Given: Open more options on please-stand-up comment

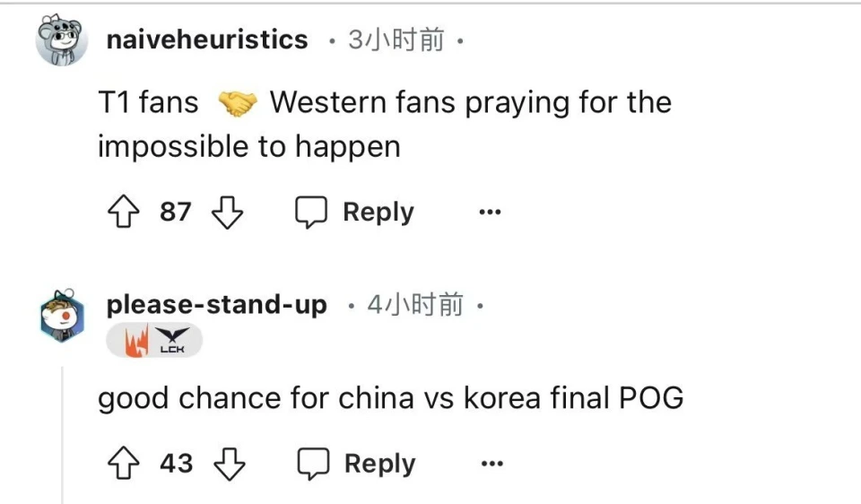Looking at the screenshot, I should pyautogui.click(x=491, y=464).
